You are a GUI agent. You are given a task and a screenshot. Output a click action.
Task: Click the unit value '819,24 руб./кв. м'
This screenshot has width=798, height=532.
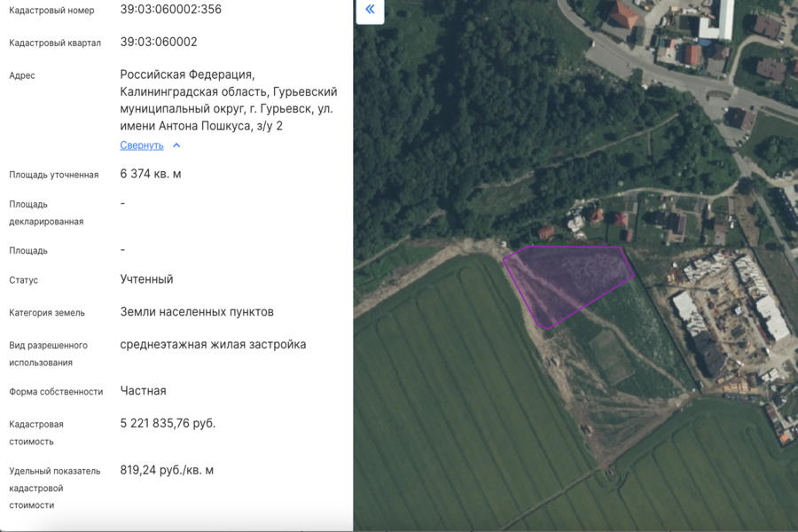pyautogui.click(x=167, y=470)
